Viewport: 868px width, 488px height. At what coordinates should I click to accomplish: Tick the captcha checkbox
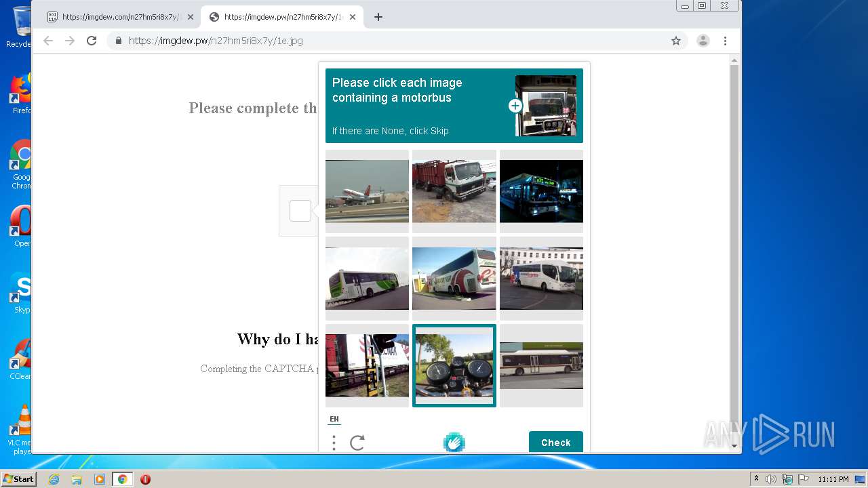[300, 211]
